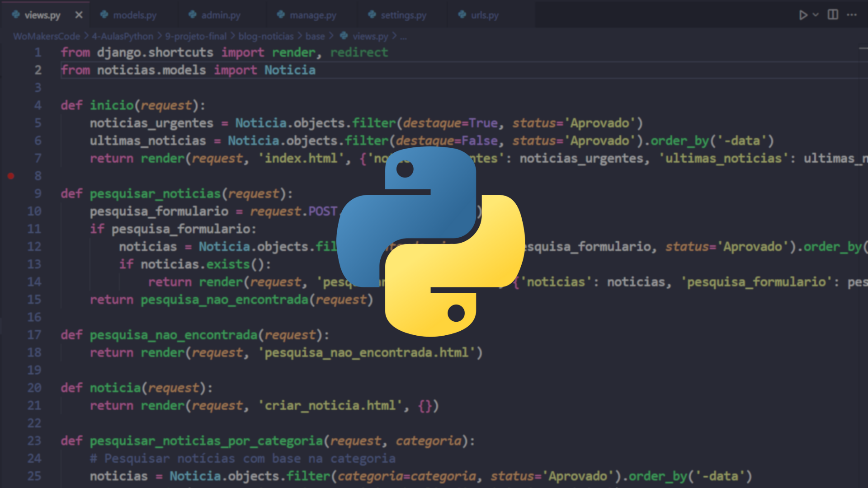Screen dimensions: 868x488
Task: Click line number 1 in gutter
Action: pos(38,52)
